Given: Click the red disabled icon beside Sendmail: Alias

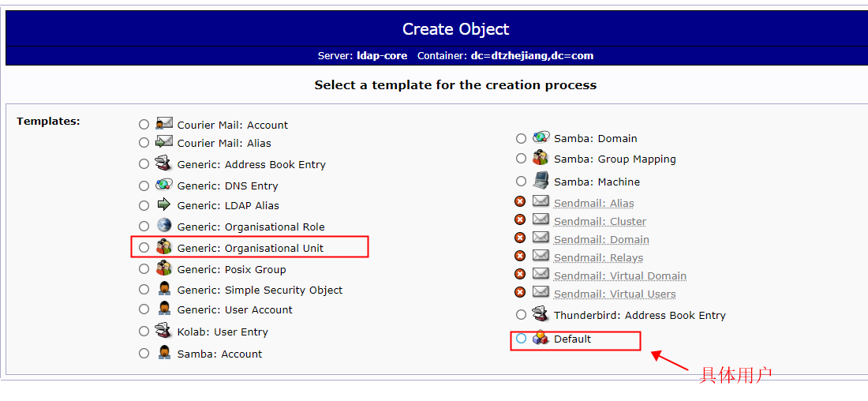Looking at the screenshot, I should (520, 202).
